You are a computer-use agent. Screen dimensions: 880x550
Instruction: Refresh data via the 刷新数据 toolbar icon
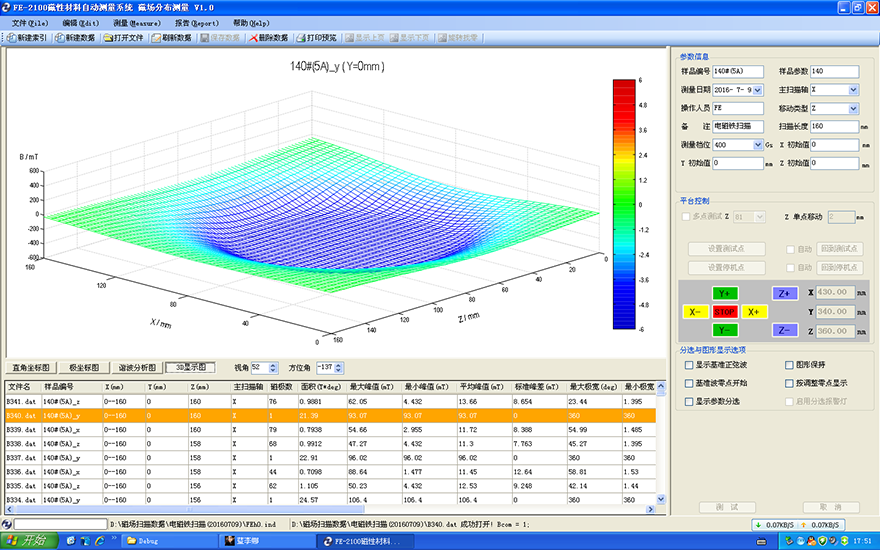[x=157, y=38]
